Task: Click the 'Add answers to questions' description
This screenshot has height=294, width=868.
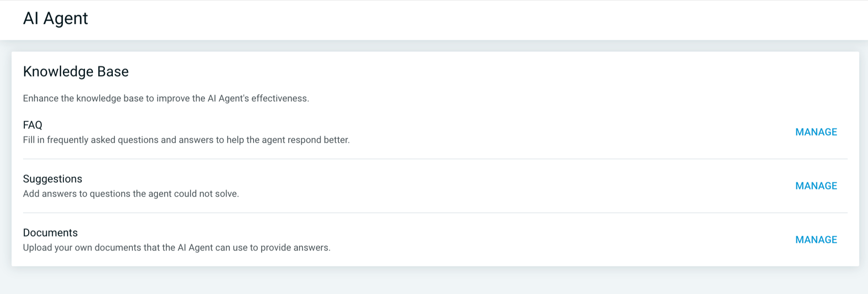Action: tap(131, 194)
